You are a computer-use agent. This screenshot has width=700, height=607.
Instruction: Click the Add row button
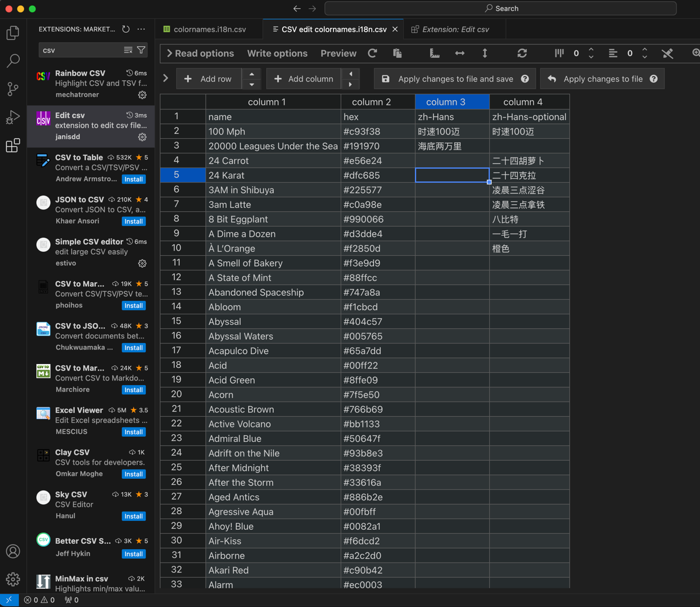[209, 79]
